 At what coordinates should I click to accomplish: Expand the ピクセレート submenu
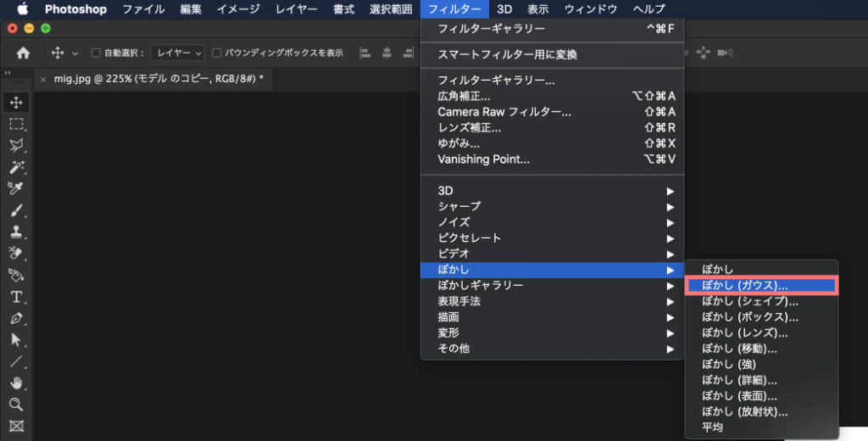pyautogui.click(x=553, y=238)
